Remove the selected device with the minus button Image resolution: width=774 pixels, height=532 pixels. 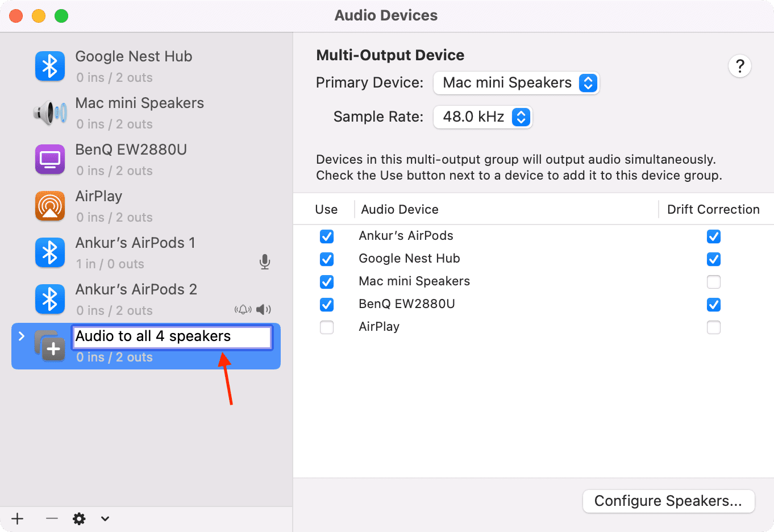click(52, 518)
